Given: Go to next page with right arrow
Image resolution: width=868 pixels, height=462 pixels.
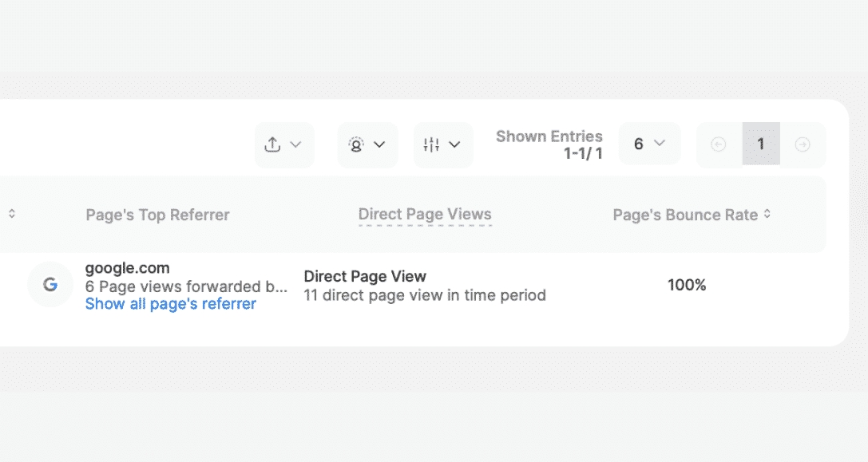Looking at the screenshot, I should (803, 144).
